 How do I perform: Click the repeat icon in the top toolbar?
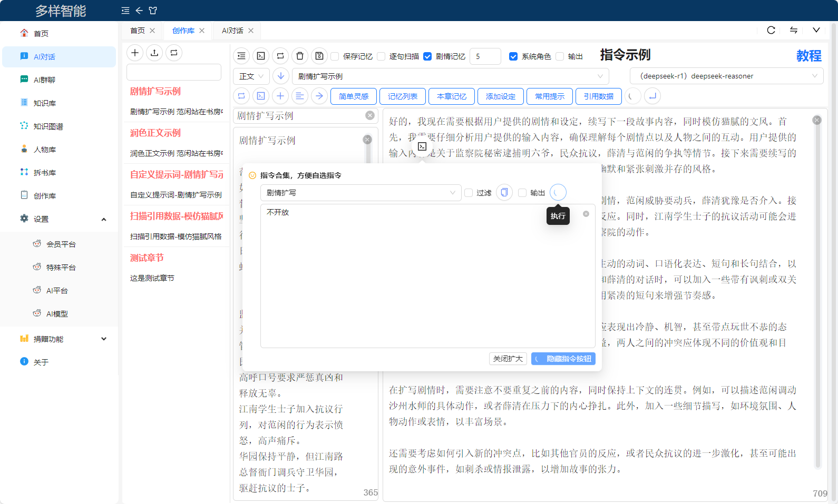[x=280, y=56]
